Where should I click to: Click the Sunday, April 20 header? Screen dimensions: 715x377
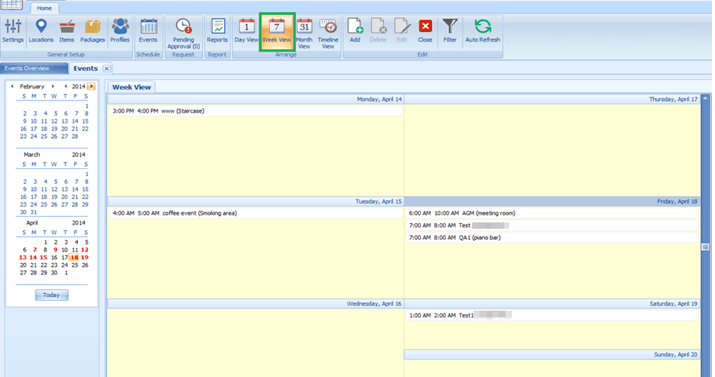(552, 354)
